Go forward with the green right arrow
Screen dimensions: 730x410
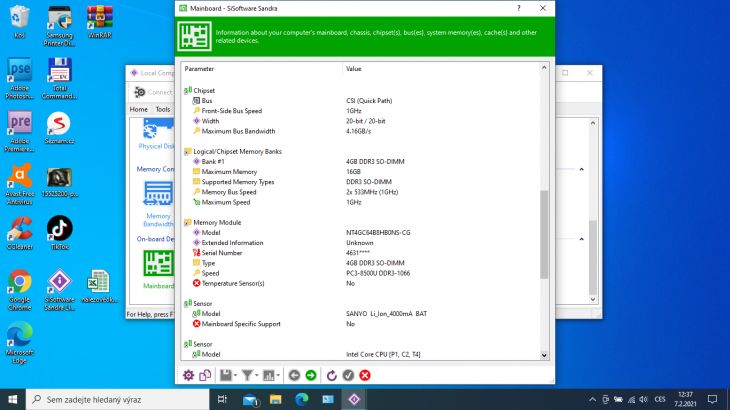click(311, 375)
